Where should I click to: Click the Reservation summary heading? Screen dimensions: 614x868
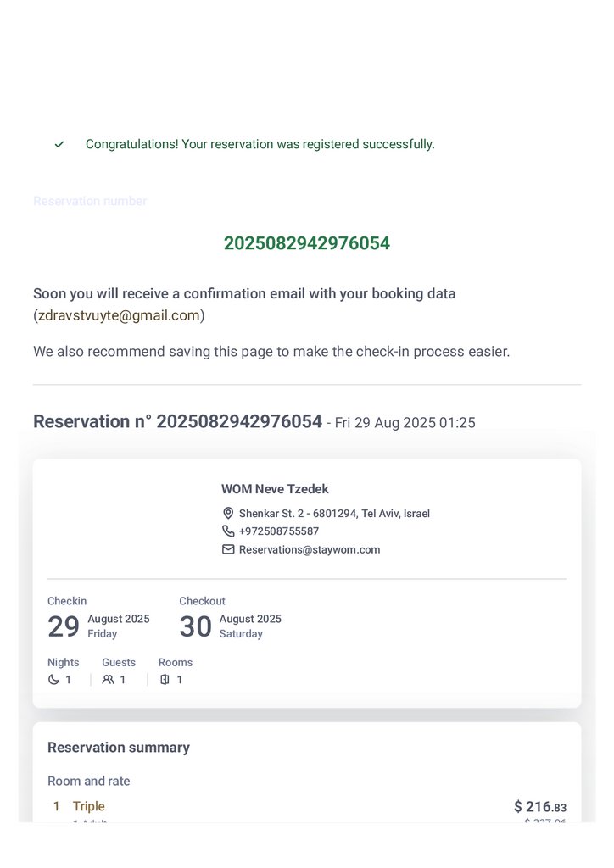click(x=119, y=748)
